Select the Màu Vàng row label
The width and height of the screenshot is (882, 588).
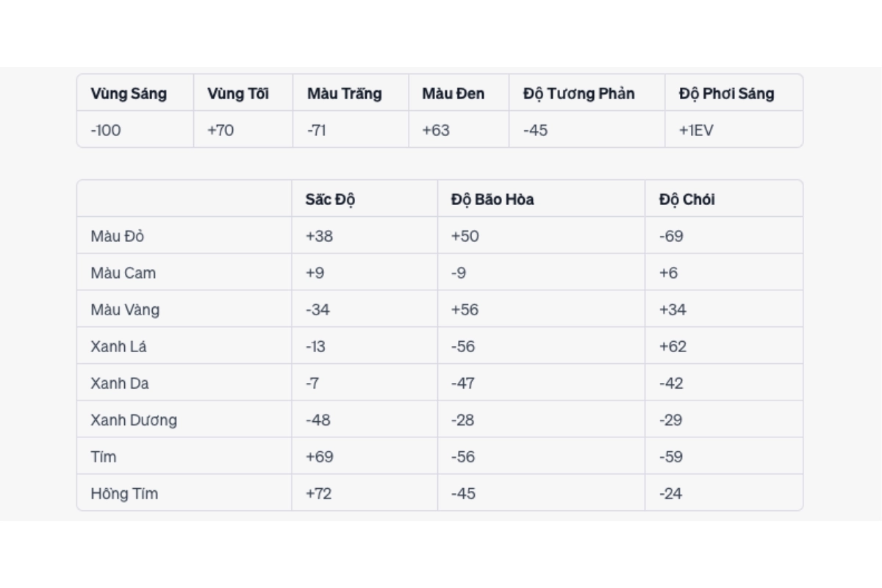coord(125,310)
